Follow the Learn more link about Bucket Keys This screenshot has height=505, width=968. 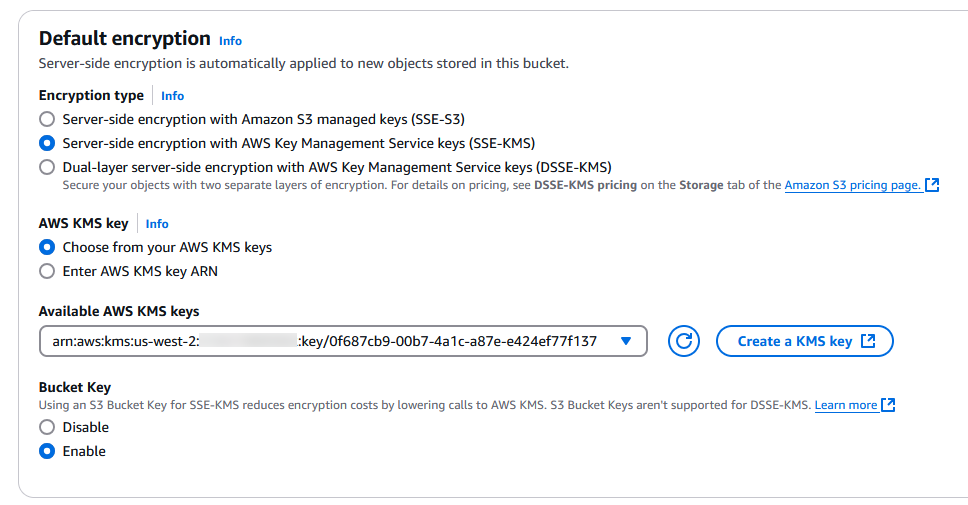[x=845, y=405]
